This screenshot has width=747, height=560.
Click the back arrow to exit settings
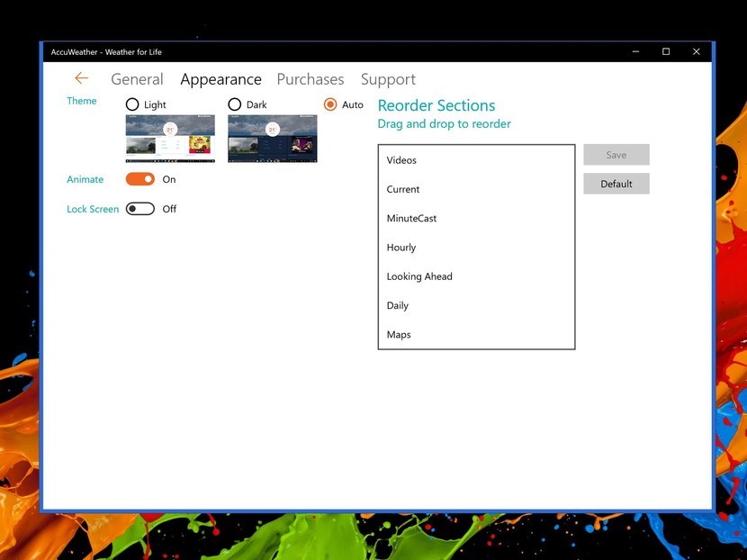tap(81, 78)
